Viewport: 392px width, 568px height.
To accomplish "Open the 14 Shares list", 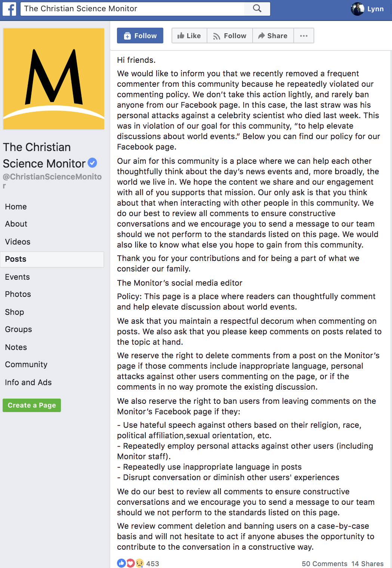I will click(367, 564).
